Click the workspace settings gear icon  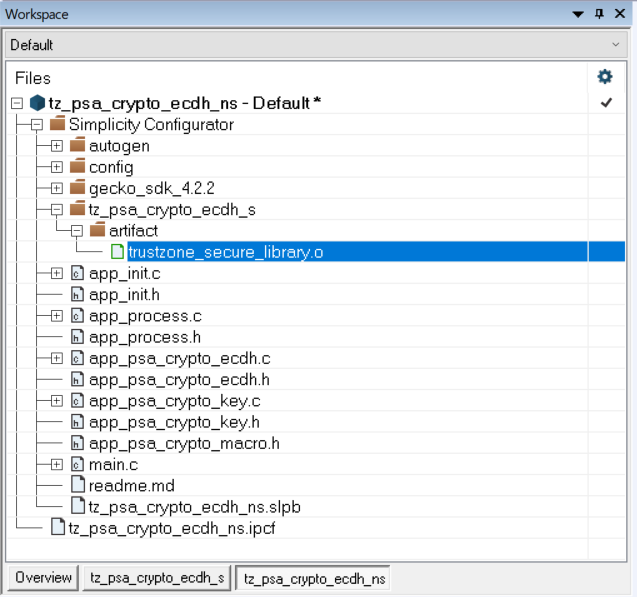(x=604, y=77)
